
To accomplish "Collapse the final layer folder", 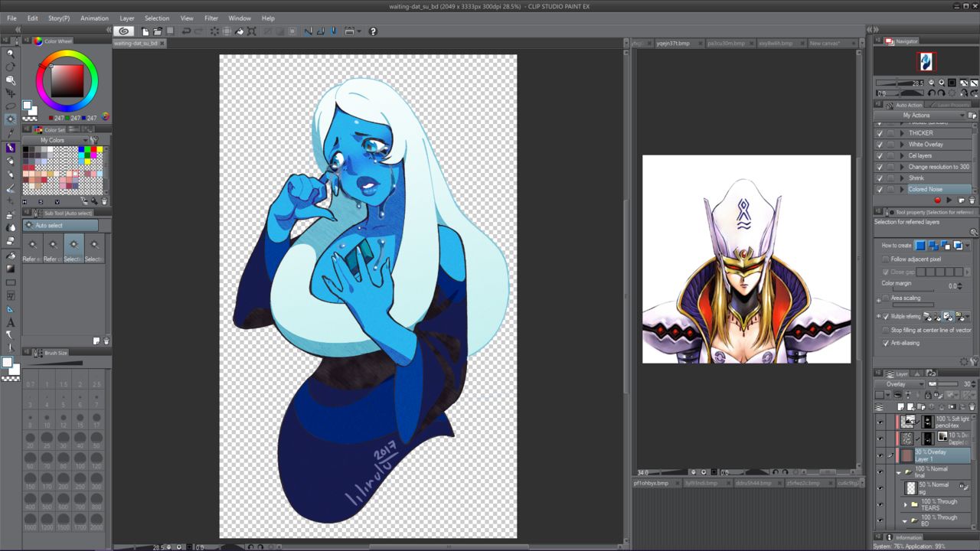I will point(899,472).
